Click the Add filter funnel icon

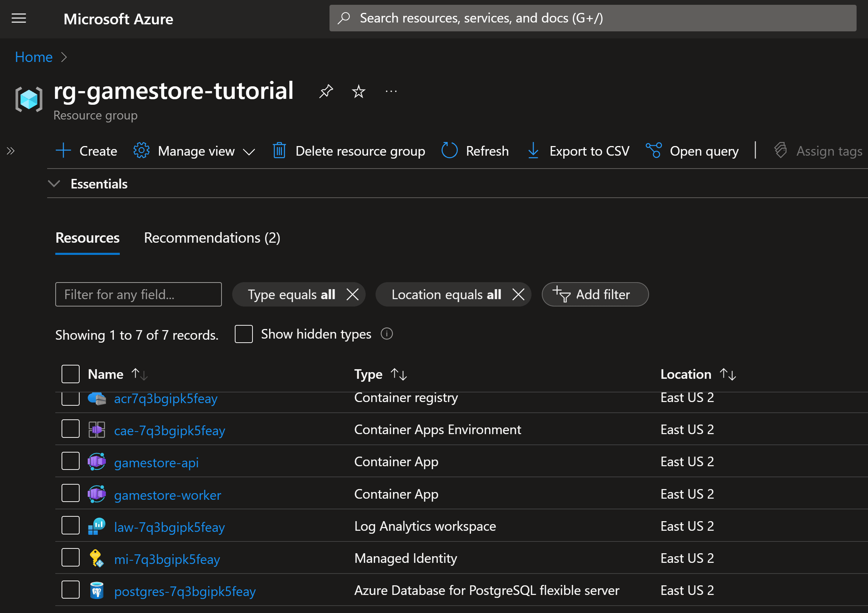[561, 294]
